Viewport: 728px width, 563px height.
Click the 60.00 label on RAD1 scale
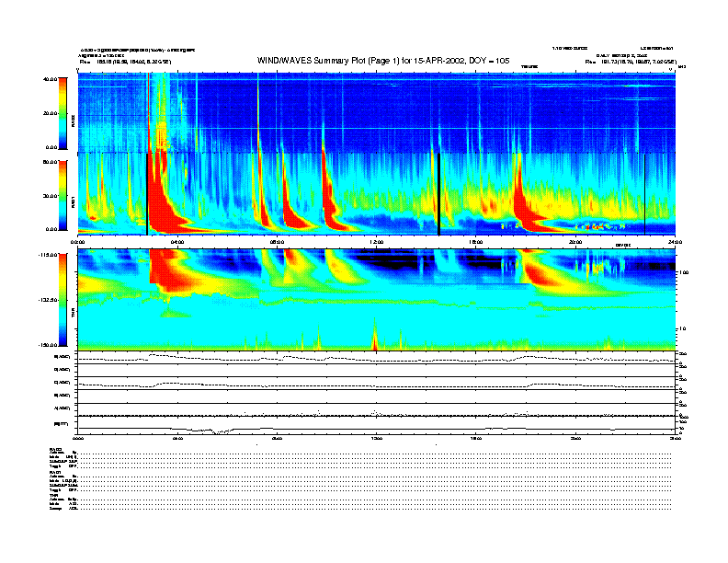[50, 162]
